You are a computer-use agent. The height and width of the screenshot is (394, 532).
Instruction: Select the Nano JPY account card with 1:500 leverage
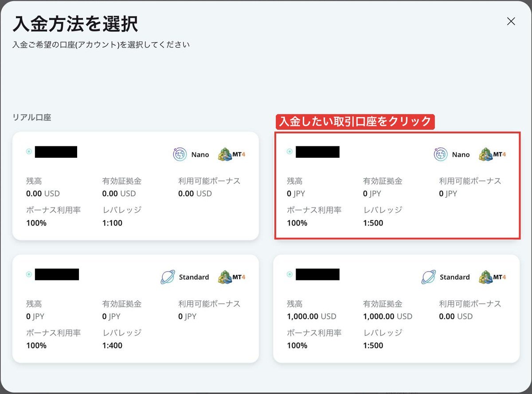coord(396,186)
